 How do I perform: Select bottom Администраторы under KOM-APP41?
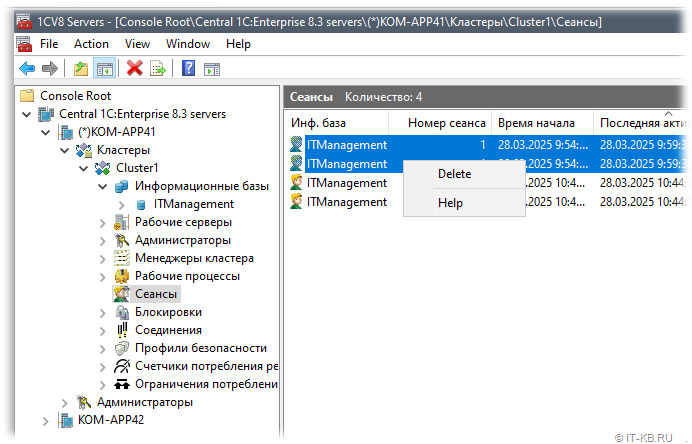pos(145,402)
